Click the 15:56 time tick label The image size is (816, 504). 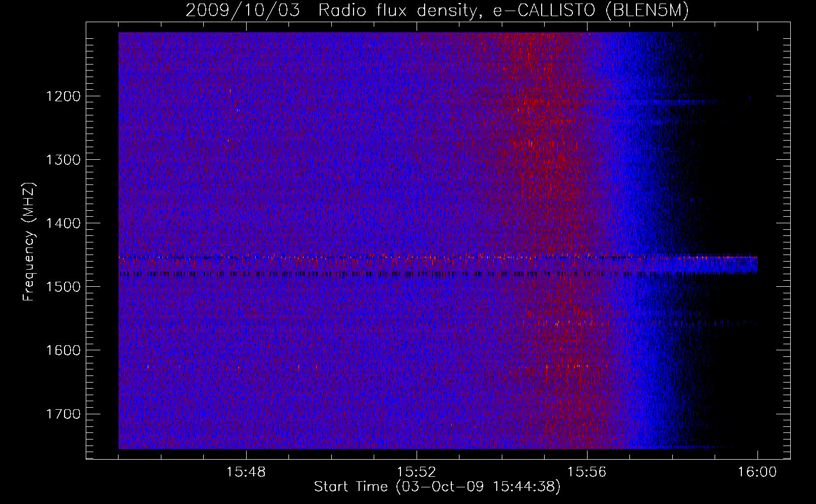(587, 472)
